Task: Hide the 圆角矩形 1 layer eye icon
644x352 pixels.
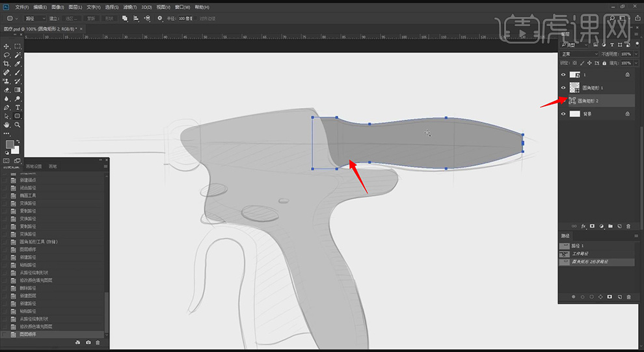Action: click(x=564, y=87)
